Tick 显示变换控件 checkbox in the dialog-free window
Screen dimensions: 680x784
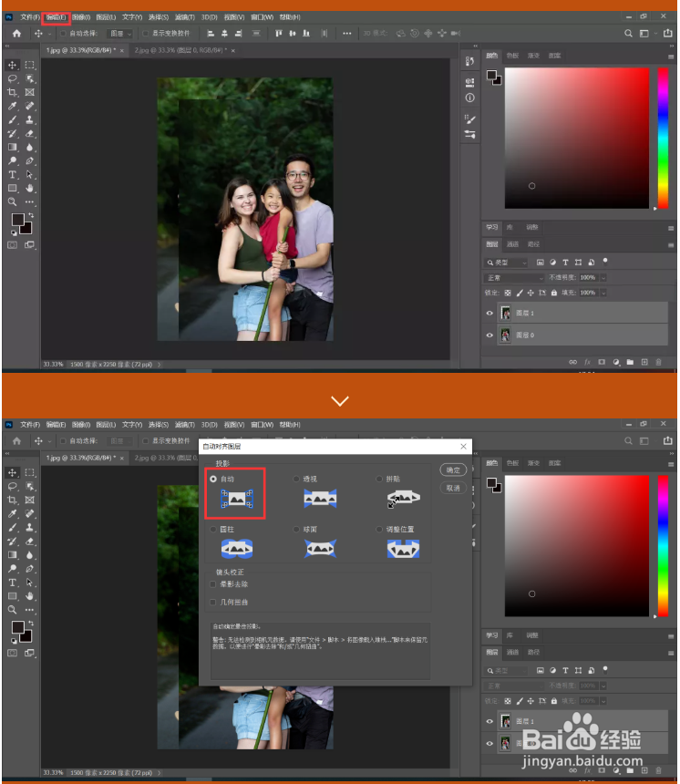pos(146,34)
